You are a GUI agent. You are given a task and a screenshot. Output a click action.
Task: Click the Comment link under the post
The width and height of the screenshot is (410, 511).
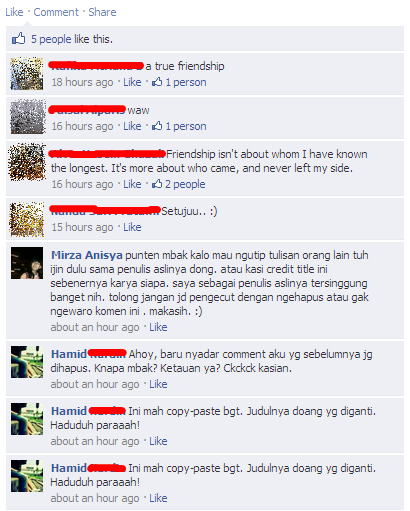click(56, 12)
